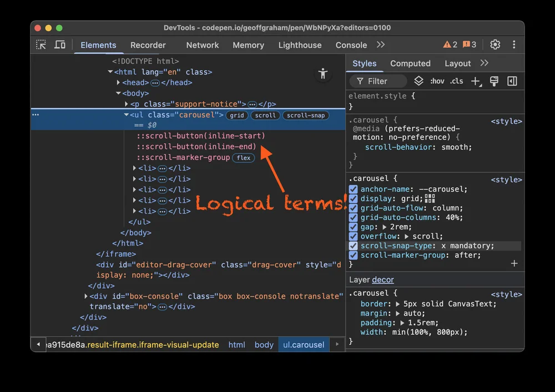
Task: Follow the decor layer link
Action: click(x=382, y=280)
